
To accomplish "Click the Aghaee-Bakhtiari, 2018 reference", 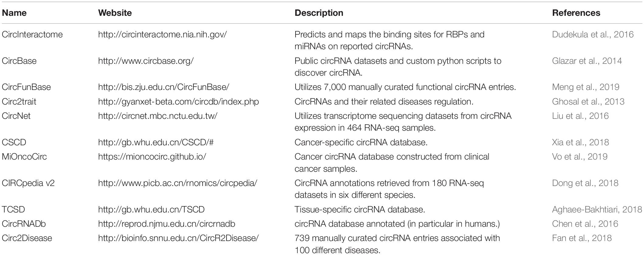I will point(597,209).
